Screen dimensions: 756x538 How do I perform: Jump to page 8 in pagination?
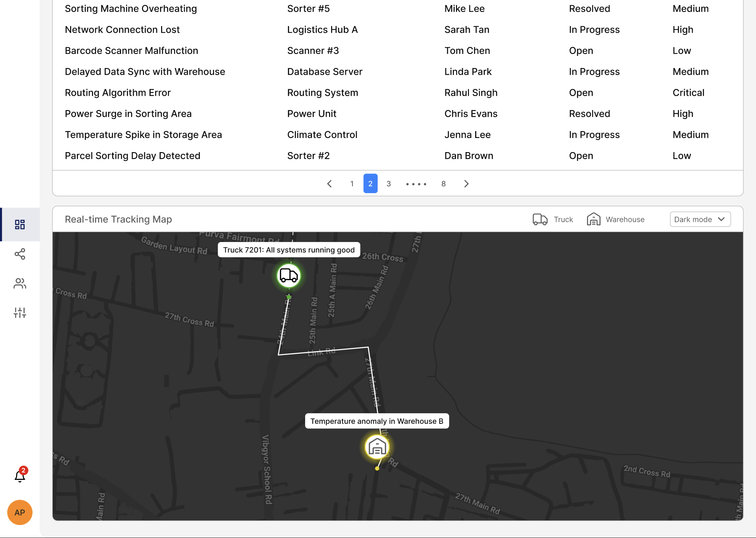coord(443,184)
